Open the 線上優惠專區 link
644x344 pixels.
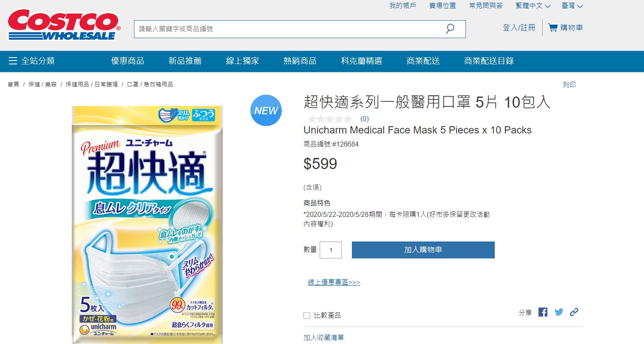pyautogui.click(x=333, y=282)
